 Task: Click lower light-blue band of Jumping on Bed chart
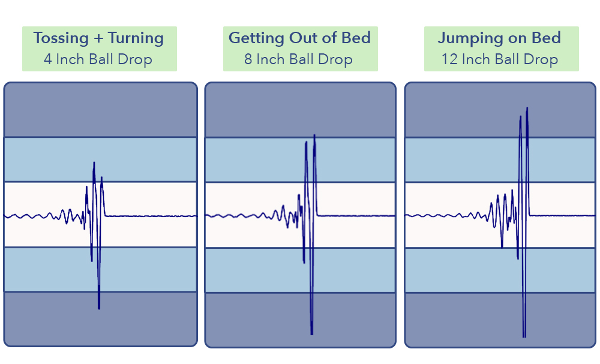pyautogui.click(x=456, y=269)
